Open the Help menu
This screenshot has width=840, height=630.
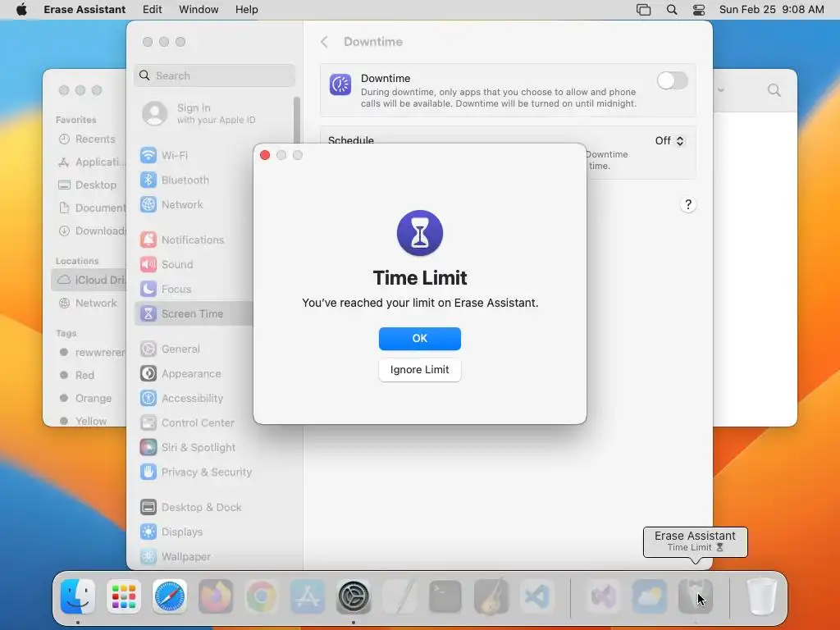246,10
